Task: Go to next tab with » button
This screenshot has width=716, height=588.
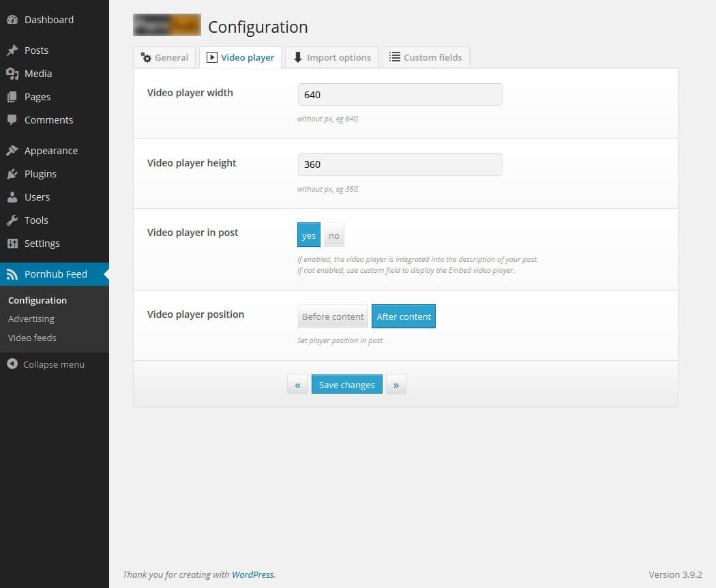Action: click(x=396, y=385)
